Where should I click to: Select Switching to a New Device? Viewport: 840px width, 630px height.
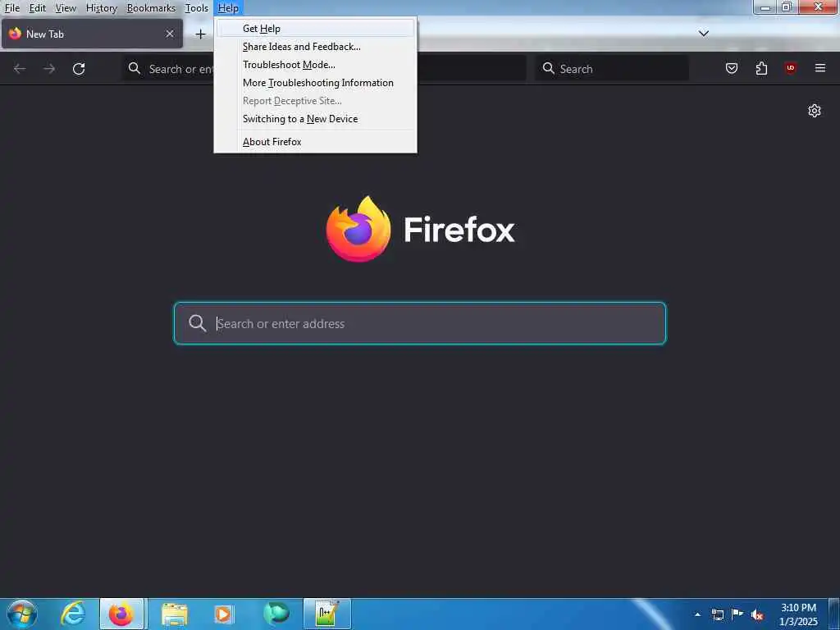click(315, 119)
